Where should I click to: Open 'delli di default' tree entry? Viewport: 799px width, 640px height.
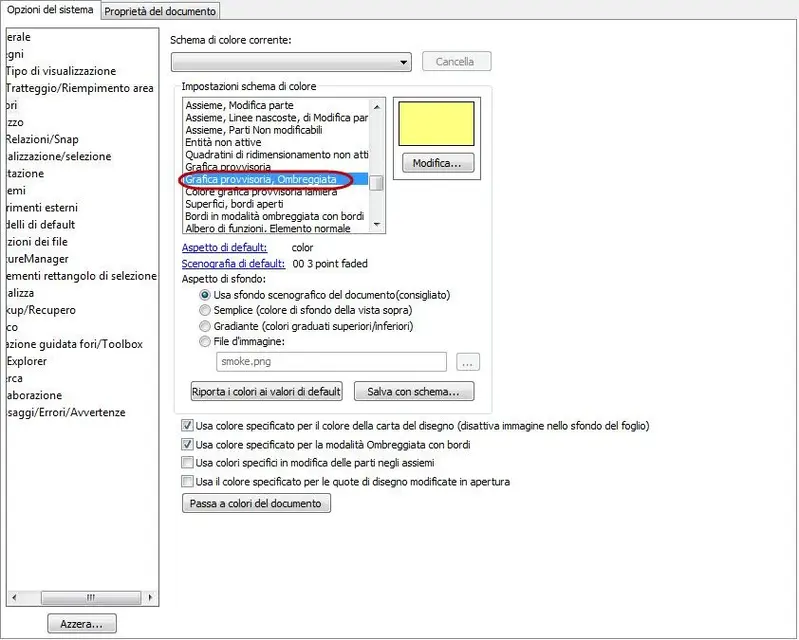point(41,225)
